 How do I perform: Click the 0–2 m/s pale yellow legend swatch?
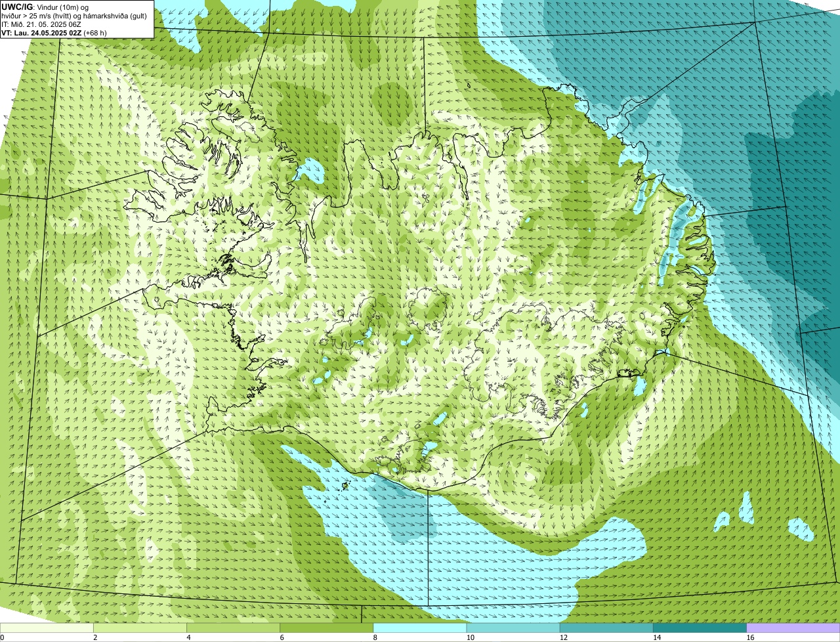[x=47, y=628]
